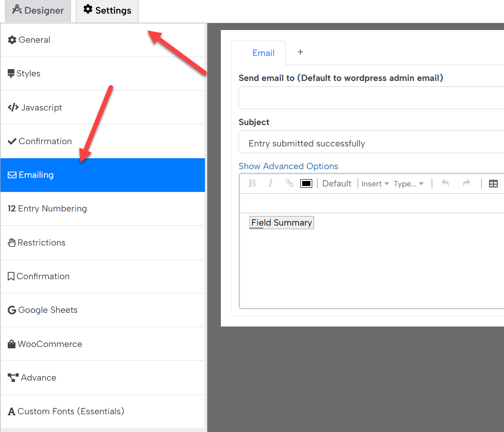Show Advanced Options for the email
The width and height of the screenshot is (504, 432).
(288, 166)
